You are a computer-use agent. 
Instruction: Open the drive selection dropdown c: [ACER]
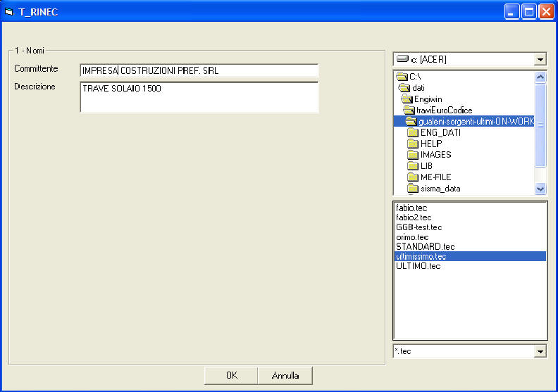[x=540, y=60]
